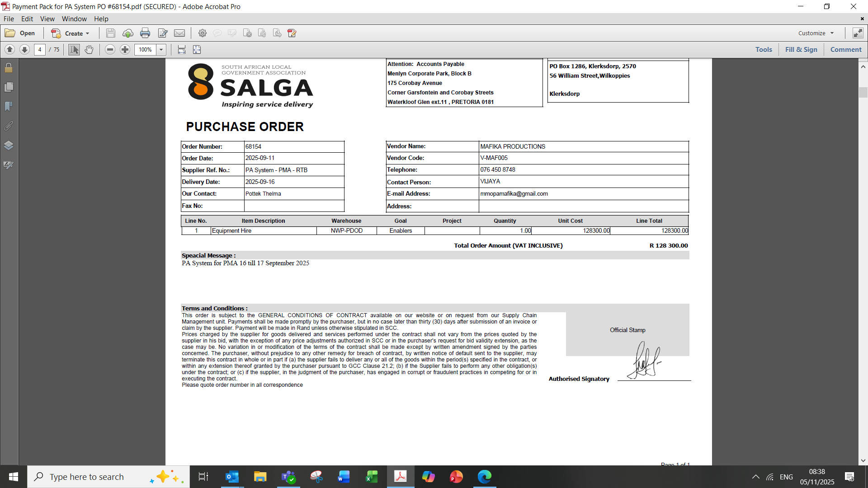Click the Save file icon
Screen dimensions: 868x488
click(x=111, y=33)
